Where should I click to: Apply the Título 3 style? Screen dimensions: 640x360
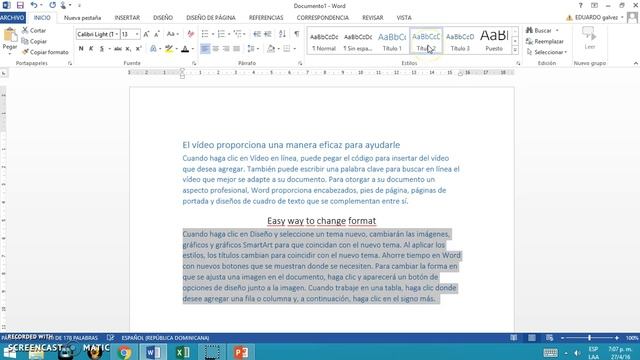pos(460,41)
